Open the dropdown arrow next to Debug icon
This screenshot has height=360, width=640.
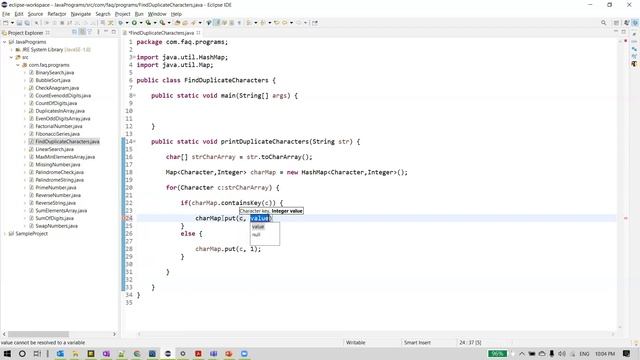[127, 23]
